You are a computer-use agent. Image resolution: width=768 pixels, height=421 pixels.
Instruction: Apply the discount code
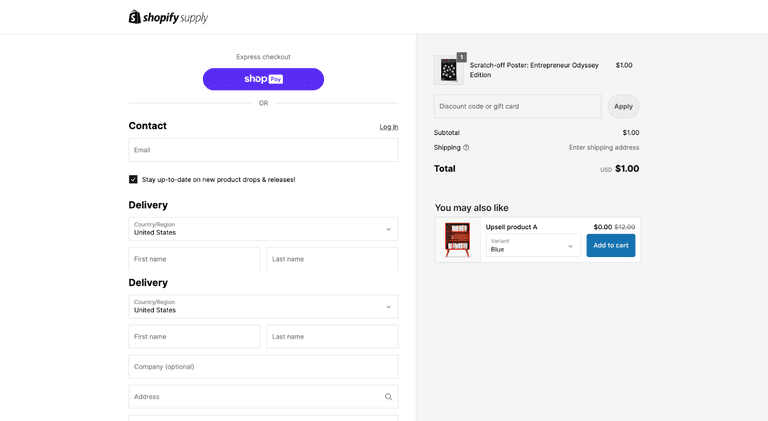pos(623,106)
